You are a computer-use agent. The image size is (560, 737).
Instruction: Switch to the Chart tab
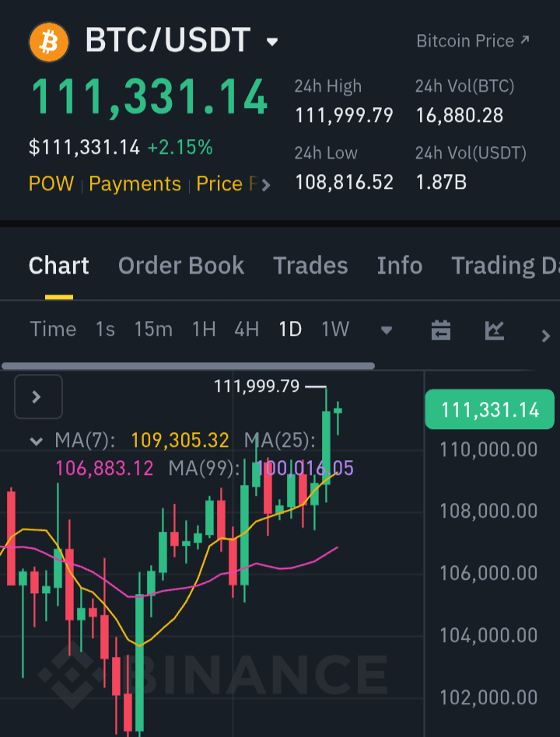(59, 266)
